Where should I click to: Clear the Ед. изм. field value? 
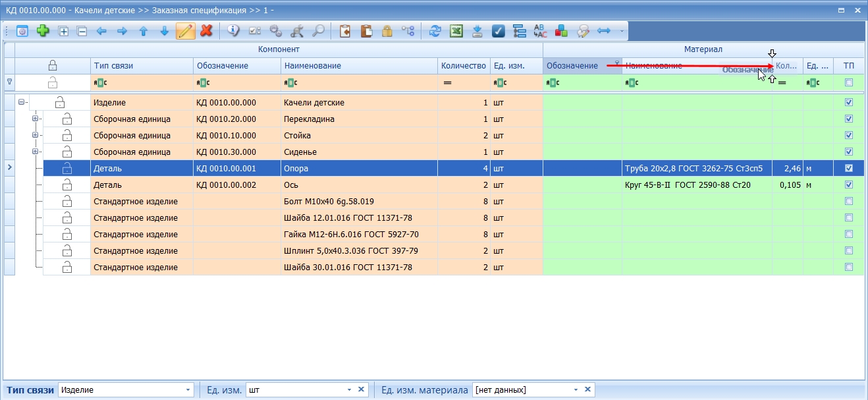[x=361, y=389]
